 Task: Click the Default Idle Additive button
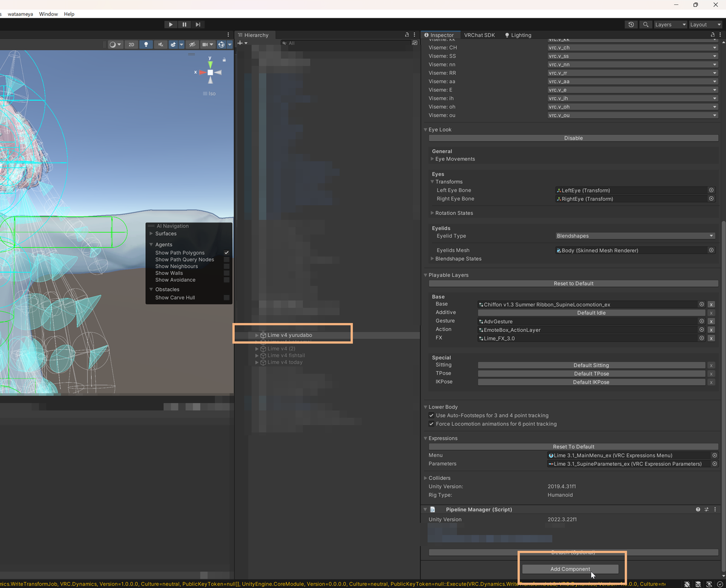592,313
